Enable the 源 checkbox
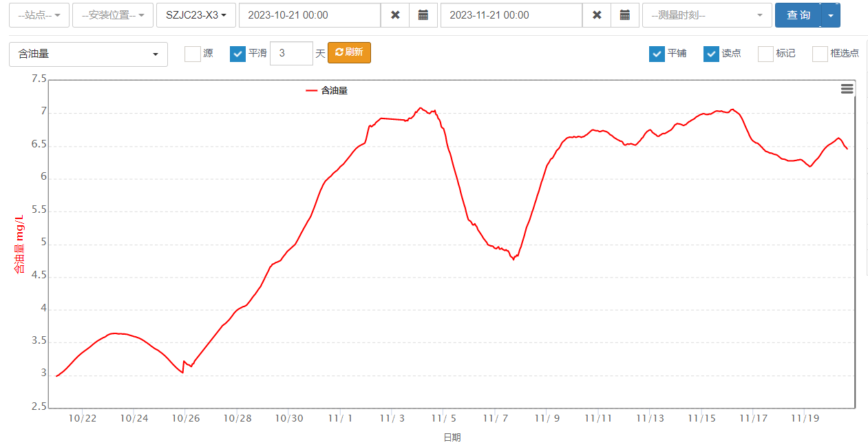This screenshot has width=868, height=445. pyautogui.click(x=193, y=54)
